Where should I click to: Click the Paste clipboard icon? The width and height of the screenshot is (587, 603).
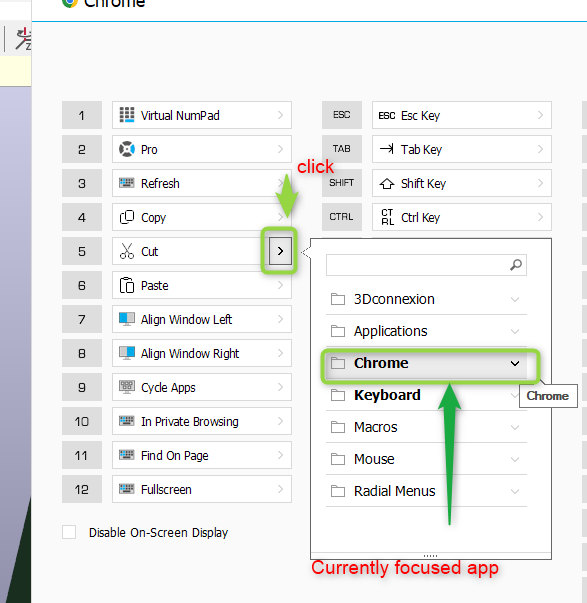point(127,285)
